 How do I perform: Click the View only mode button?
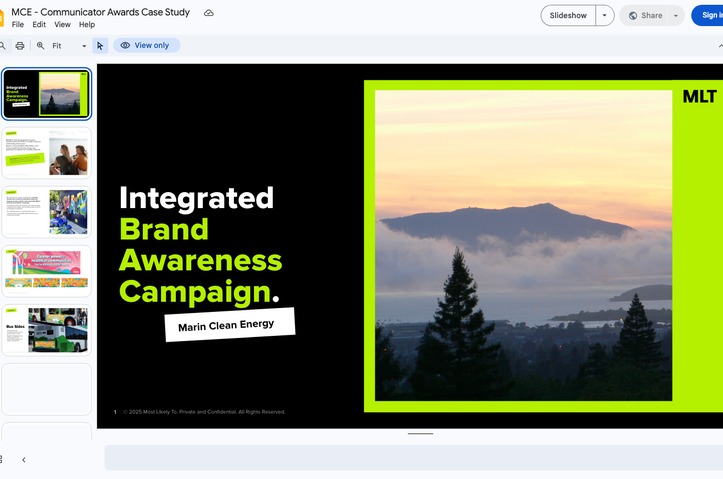(x=146, y=45)
